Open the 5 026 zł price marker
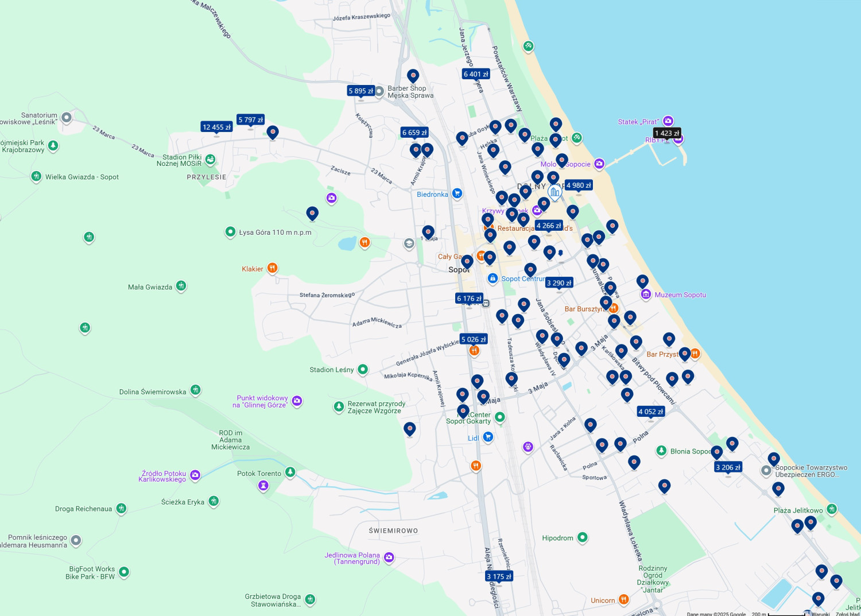Image resolution: width=861 pixels, height=616 pixels. click(474, 339)
